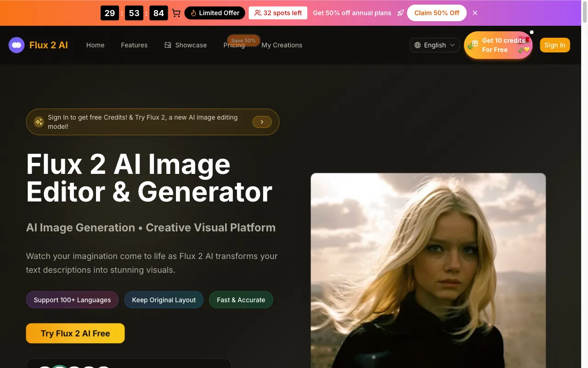Open the Pricing menu item
Viewport: 588px width, 368px height.
point(234,45)
